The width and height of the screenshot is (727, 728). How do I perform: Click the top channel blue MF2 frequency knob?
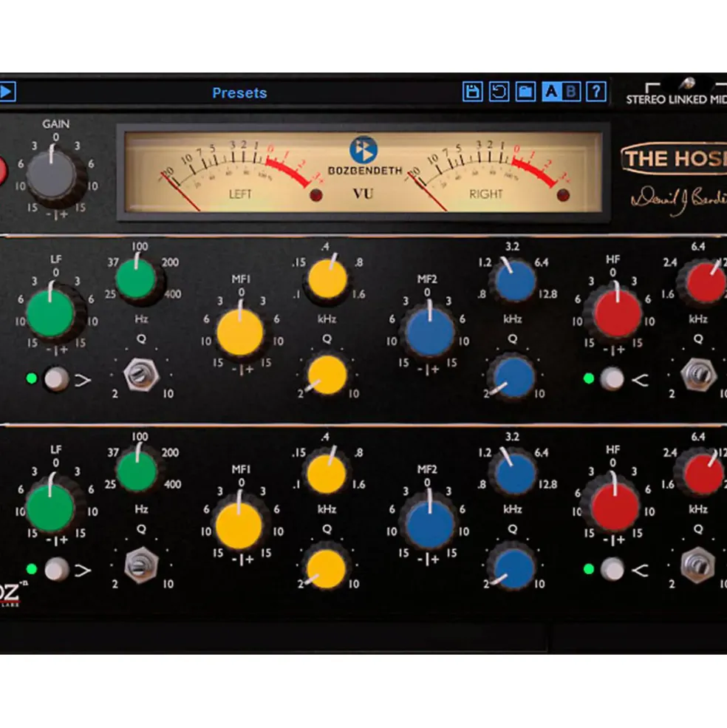(x=514, y=280)
